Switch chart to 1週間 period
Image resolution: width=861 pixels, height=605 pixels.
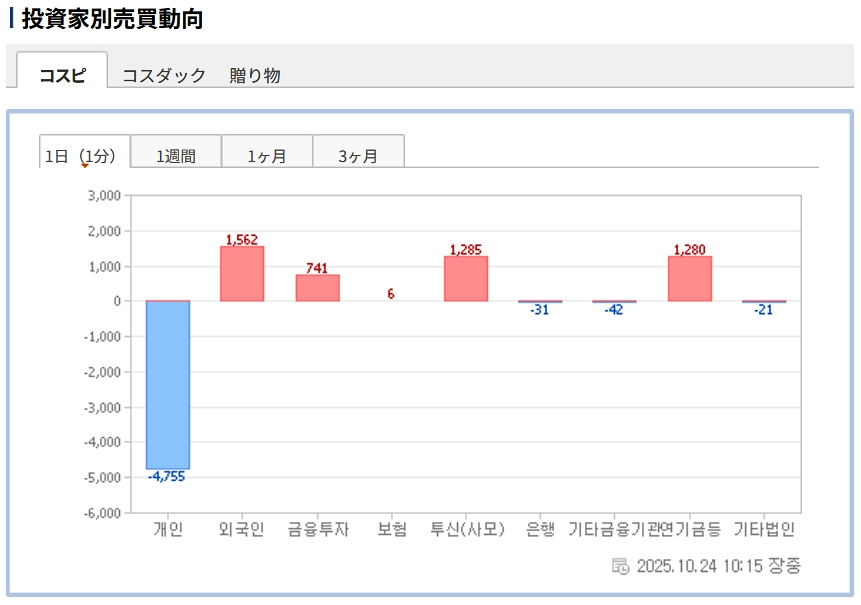176,156
